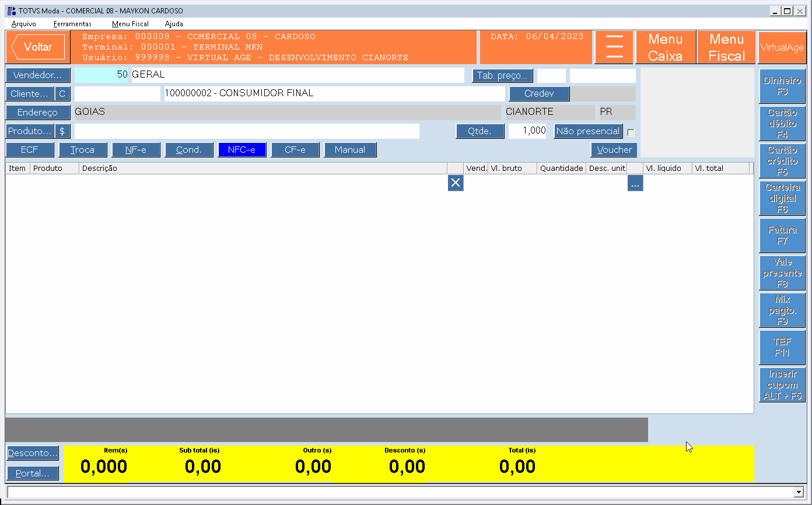Click the X delete-item icon in the grid
Image resolution: width=812 pixels, height=505 pixels.
click(456, 183)
